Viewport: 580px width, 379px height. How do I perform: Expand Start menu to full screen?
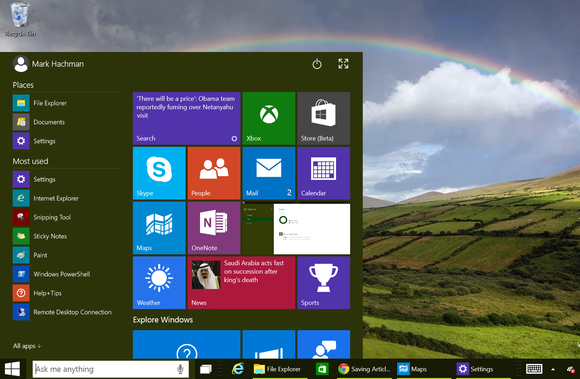coord(343,64)
